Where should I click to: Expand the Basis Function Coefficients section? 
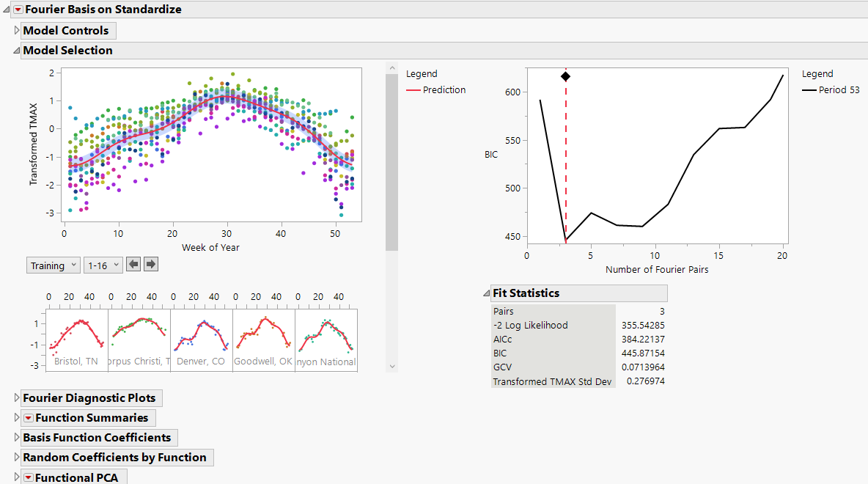click(x=16, y=437)
